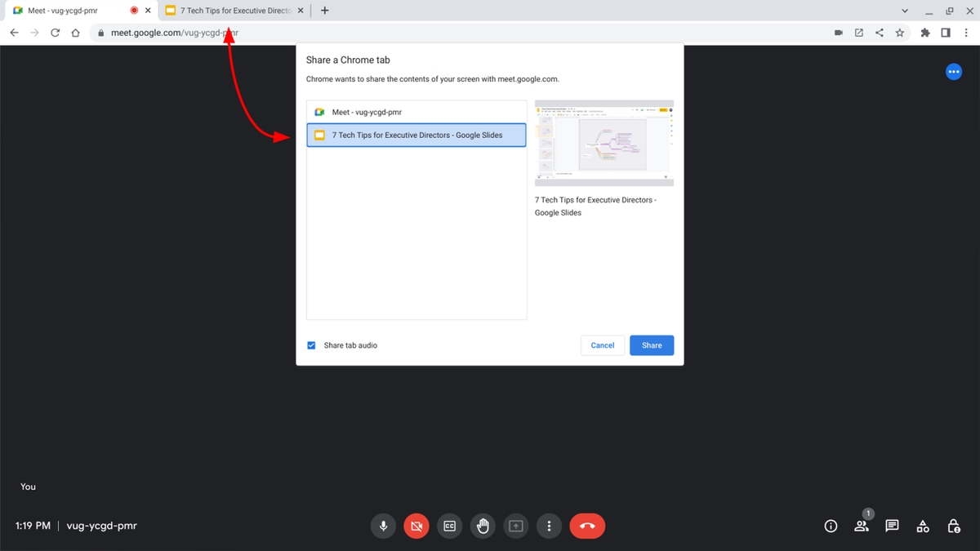Show the meeting participants panel
The height and width of the screenshot is (551, 980).
point(861,526)
